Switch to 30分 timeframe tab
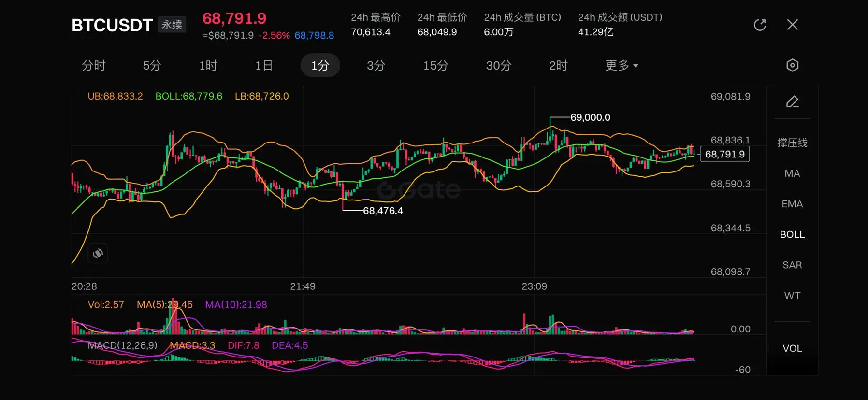868x400 pixels. [x=499, y=65]
